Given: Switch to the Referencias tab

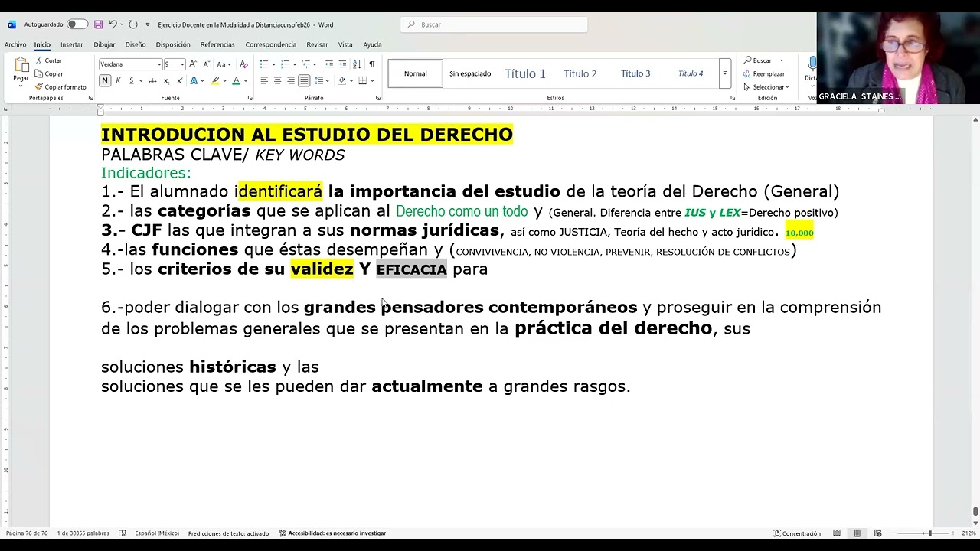Looking at the screenshot, I should click(x=217, y=44).
